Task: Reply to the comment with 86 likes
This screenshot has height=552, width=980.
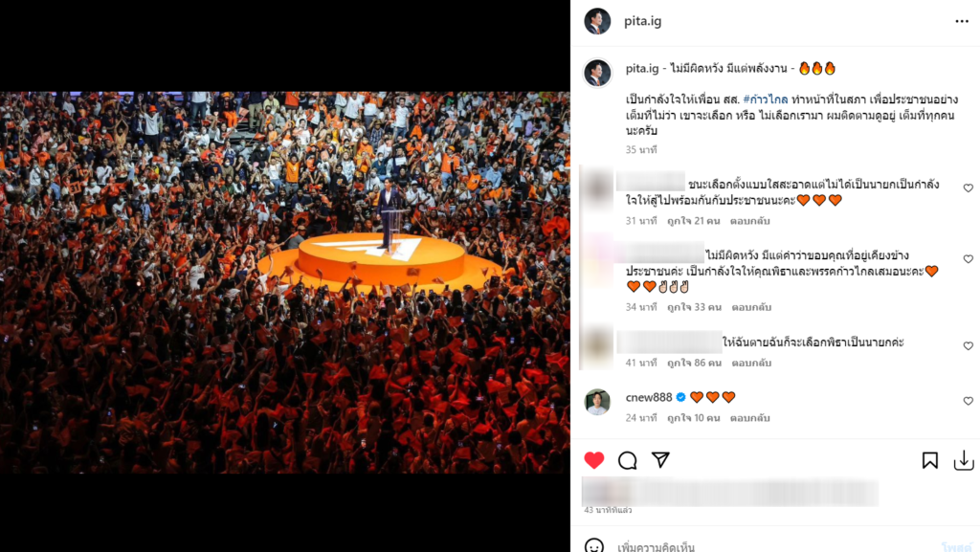Action: pos(751,363)
